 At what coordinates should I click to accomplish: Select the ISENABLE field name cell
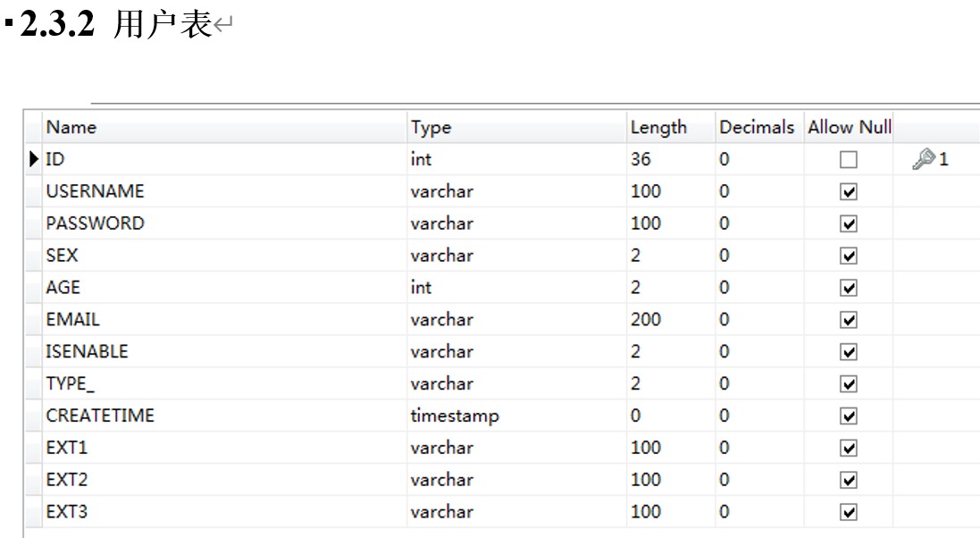tap(225, 351)
